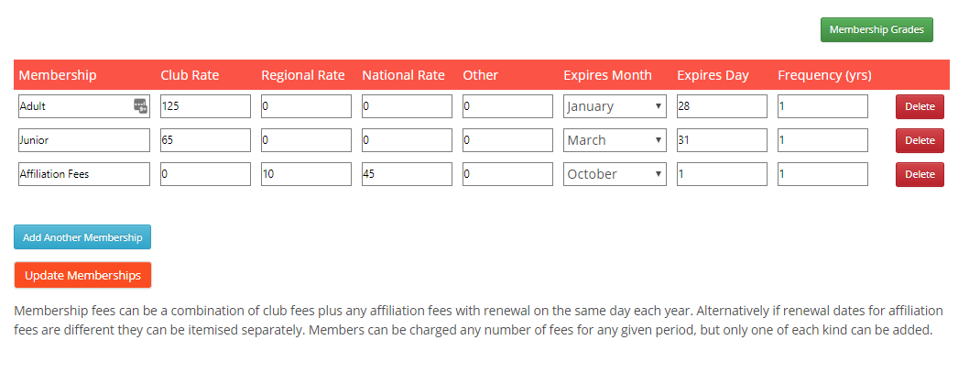Select the Adult expires day field showing 28
Viewport: 980px width, 373px height.
[722, 106]
